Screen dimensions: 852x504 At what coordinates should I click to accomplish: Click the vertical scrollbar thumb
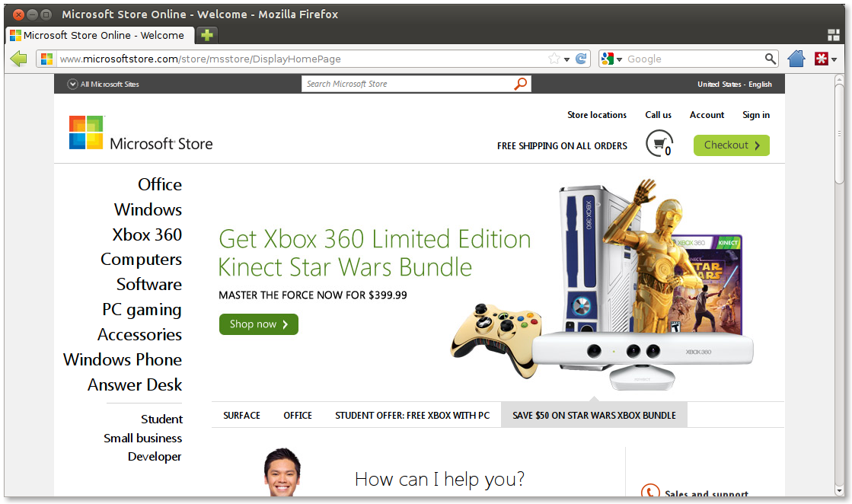(x=840, y=133)
